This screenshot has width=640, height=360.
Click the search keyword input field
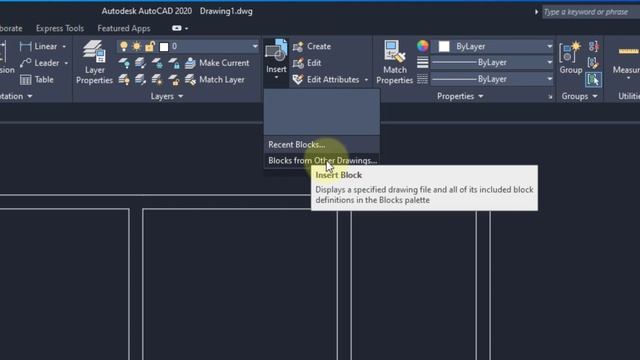pos(591,12)
